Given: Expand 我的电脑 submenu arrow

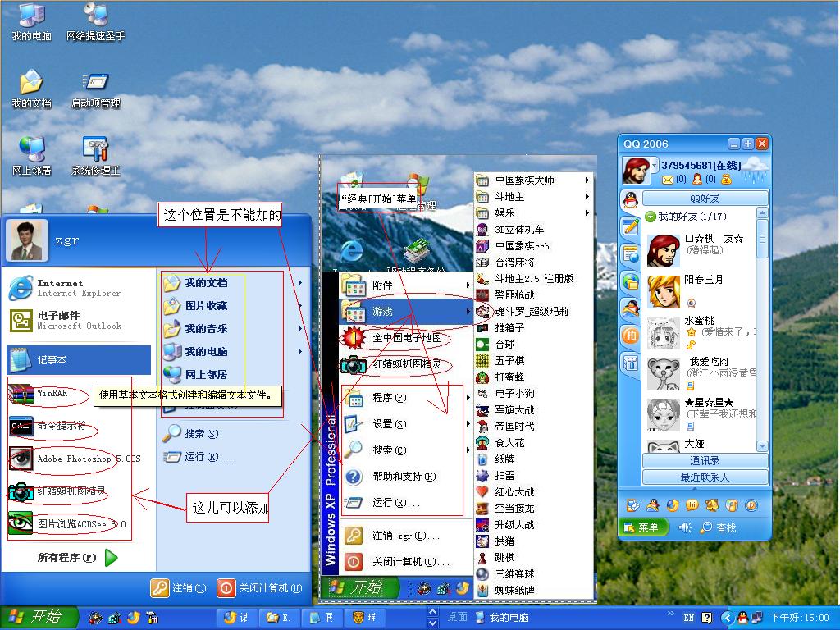Looking at the screenshot, I should pyautogui.click(x=300, y=351).
